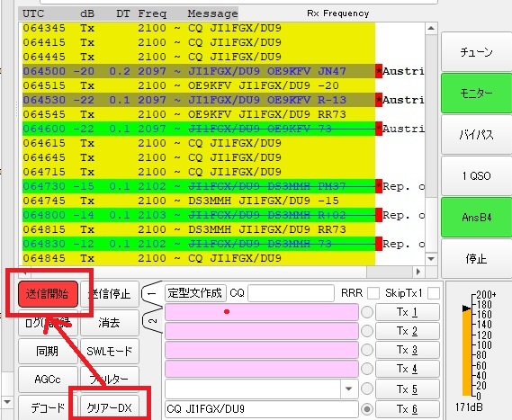Screen dimensions: 512x420
Task: Click the pink Tx 2 message field
Action: point(262,331)
